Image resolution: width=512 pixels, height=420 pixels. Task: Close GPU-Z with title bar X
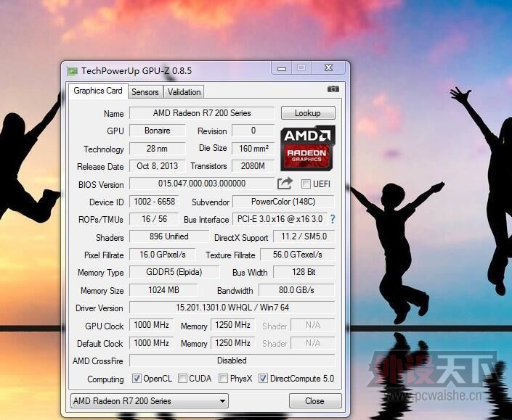(x=328, y=68)
